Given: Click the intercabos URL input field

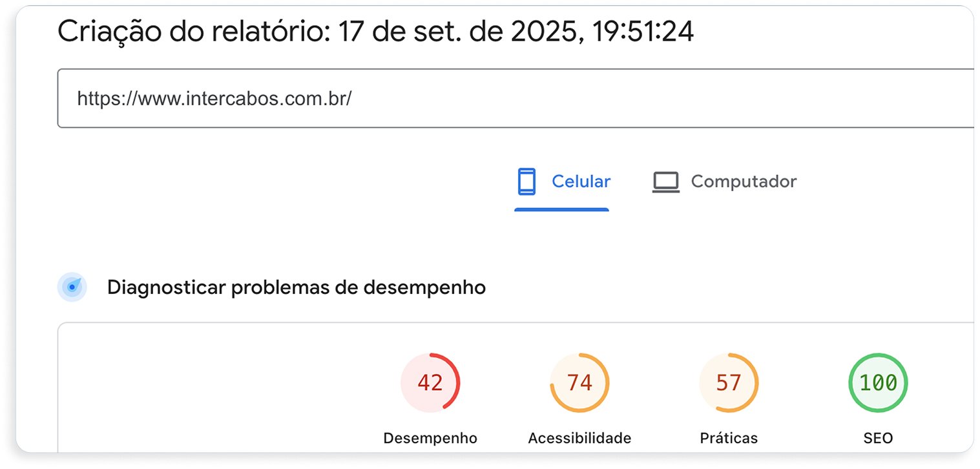Looking at the screenshot, I should point(516,98).
